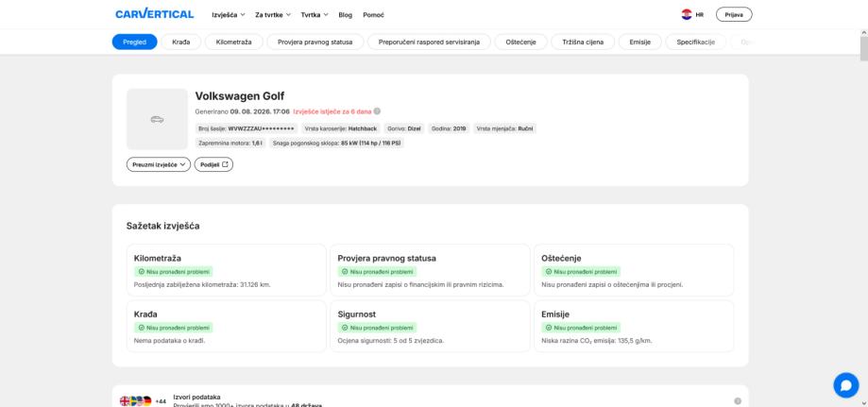Open the Tržišna cijena tab
This screenshot has width=868, height=407.
583,42
